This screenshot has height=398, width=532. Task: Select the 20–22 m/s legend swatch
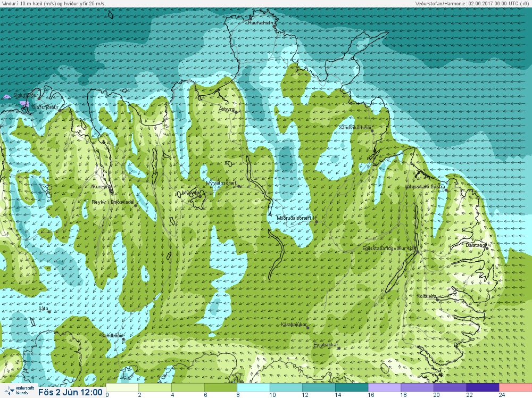click(x=450, y=387)
